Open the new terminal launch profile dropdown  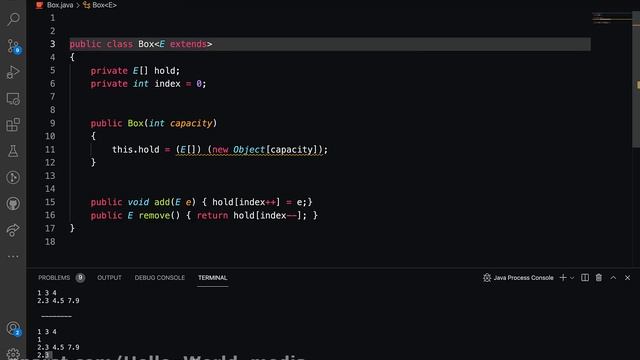pyautogui.click(x=572, y=278)
